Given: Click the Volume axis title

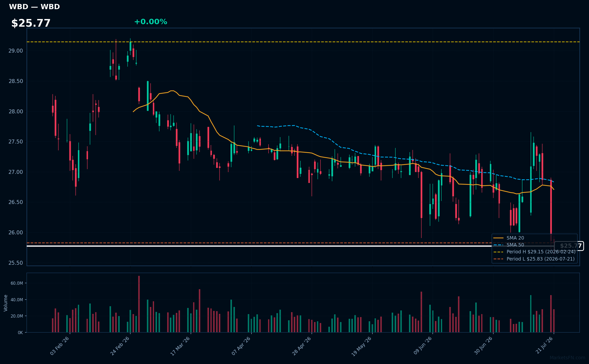Looking at the screenshot, I should click(6, 303).
